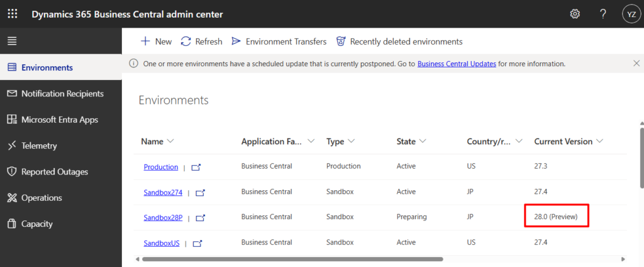Screen dimensions: 644x267
Task: Click New environment button
Action: click(x=156, y=42)
